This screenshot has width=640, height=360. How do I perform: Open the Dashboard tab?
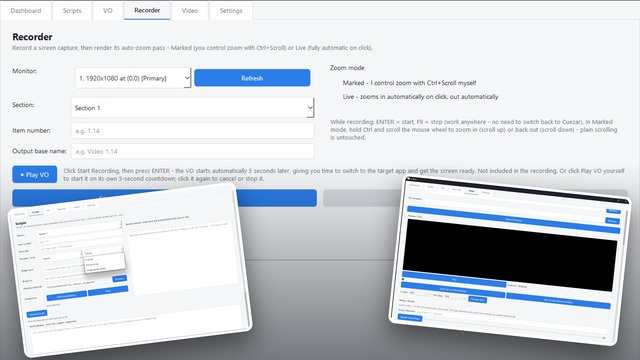click(26, 11)
